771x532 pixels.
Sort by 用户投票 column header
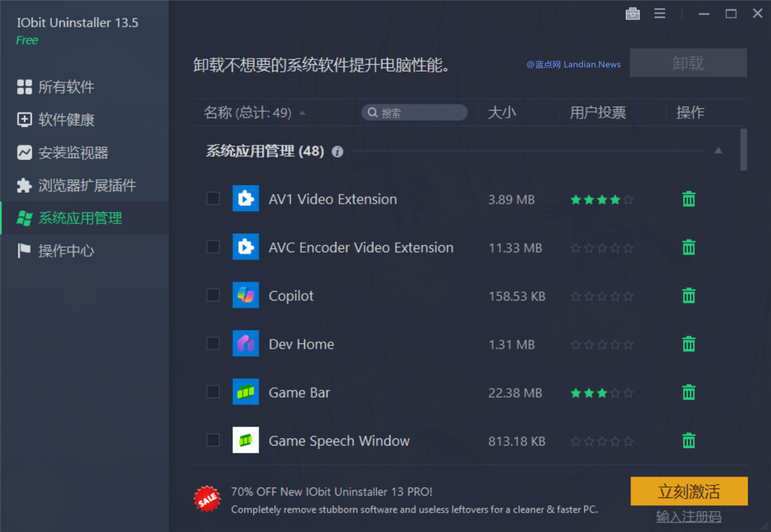tap(598, 113)
